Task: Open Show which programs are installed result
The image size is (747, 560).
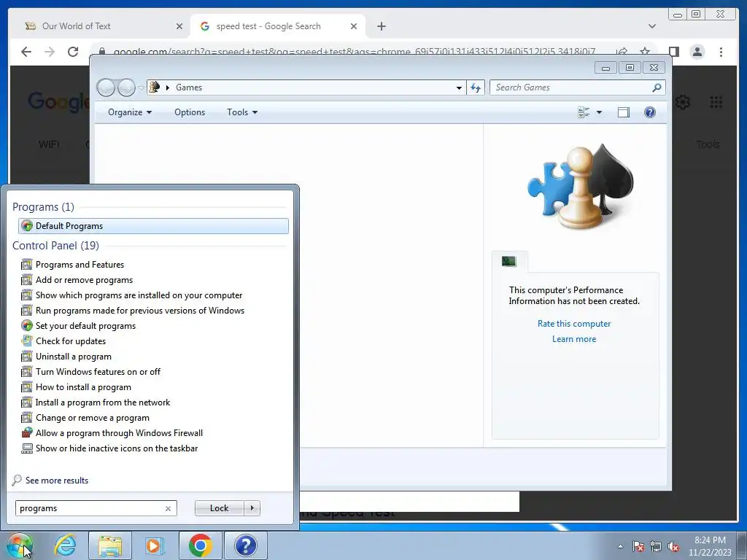Action: pyautogui.click(x=139, y=295)
